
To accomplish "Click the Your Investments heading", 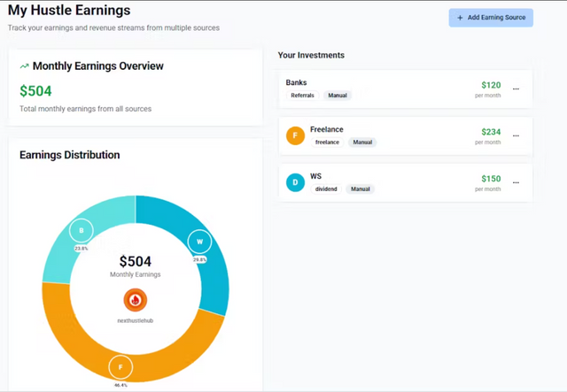I will tap(311, 55).
